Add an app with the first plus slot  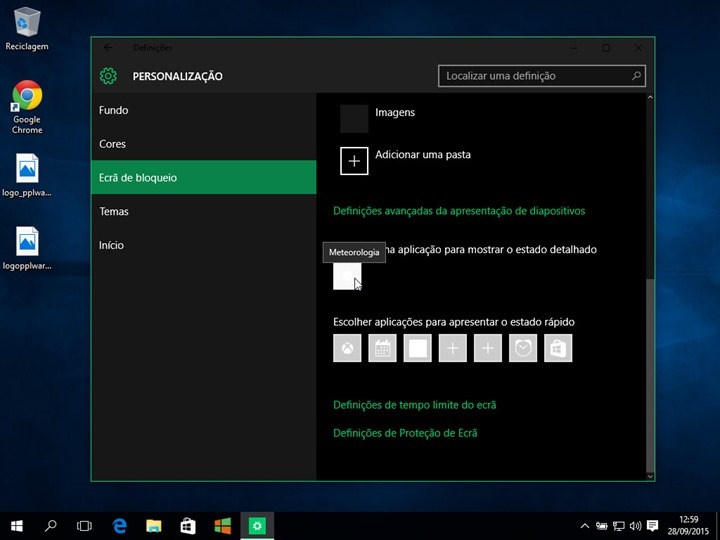click(453, 348)
